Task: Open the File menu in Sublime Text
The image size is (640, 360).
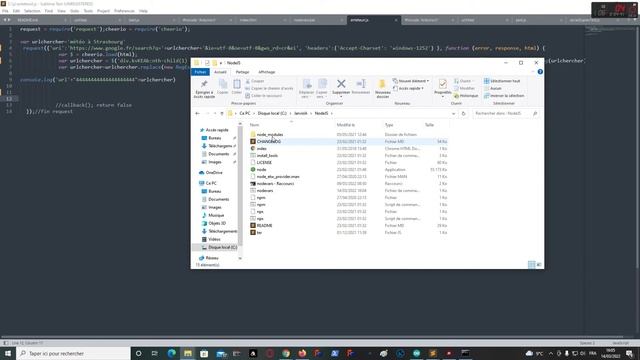Action: tap(5, 11)
